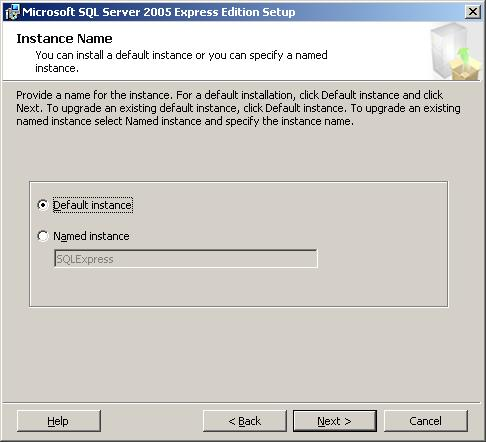
Task: Open Help for this setup page
Action: pos(58,421)
